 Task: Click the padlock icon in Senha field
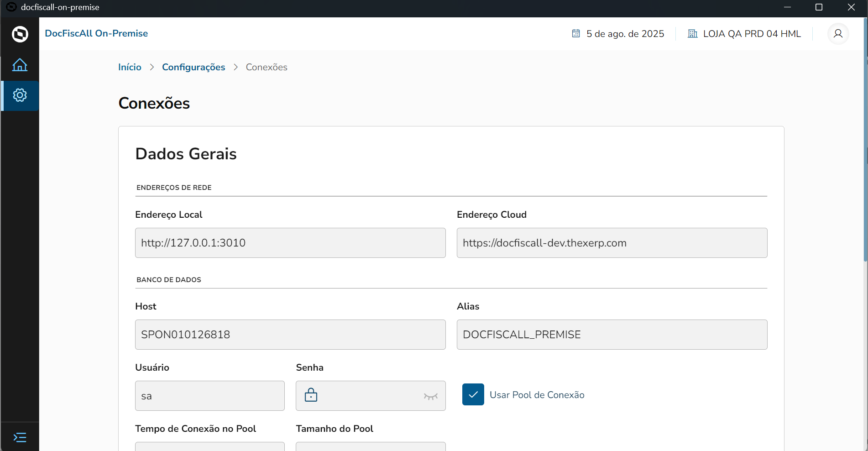pyautogui.click(x=311, y=395)
